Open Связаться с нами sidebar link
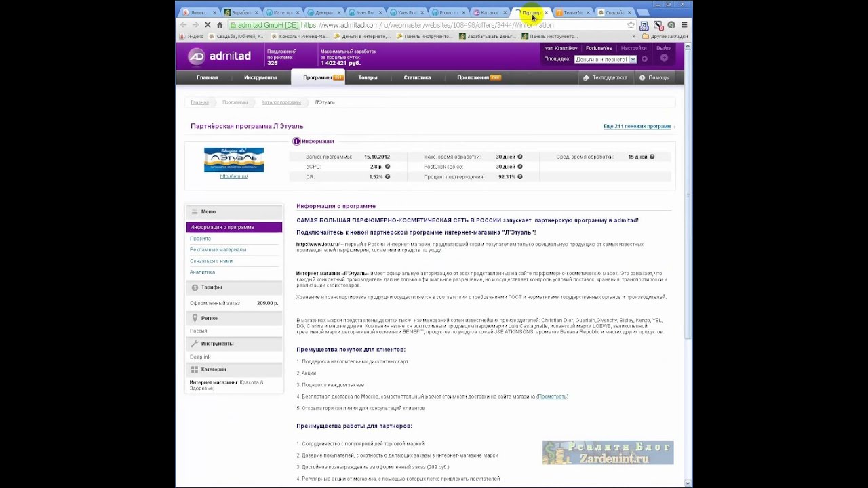Screen dimensions: 868x488 pyautogui.click(x=211, y=261)
